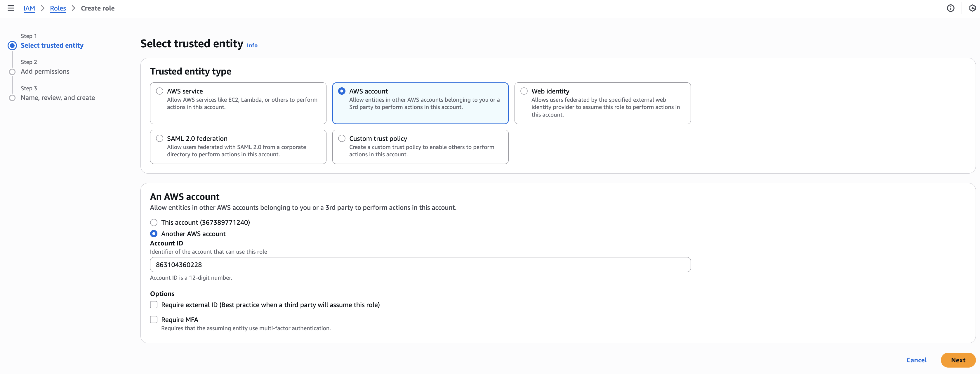Click the Account ID input field

coord(420,265)
